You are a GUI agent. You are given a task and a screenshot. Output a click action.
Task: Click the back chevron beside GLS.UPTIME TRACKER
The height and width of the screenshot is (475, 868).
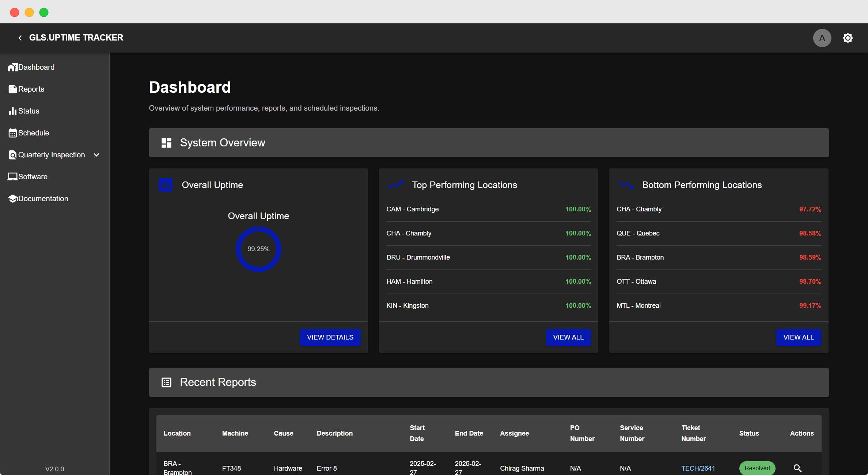[x=20, y=38]
